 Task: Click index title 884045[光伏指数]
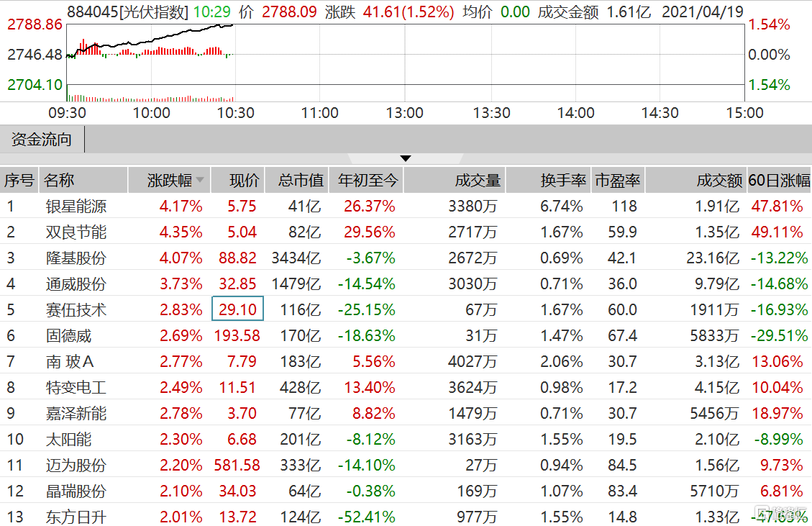pos(128,12)
